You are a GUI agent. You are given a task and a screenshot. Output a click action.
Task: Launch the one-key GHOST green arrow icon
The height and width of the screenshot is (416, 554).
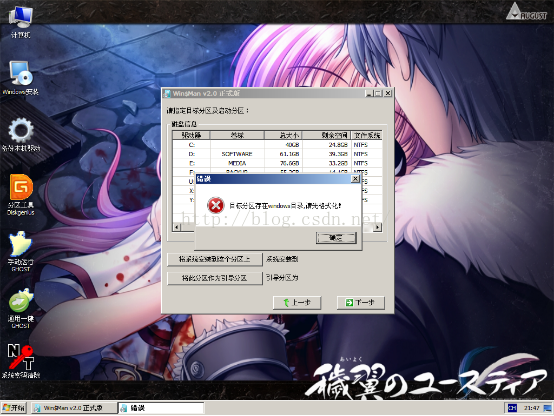click(21, 308)
